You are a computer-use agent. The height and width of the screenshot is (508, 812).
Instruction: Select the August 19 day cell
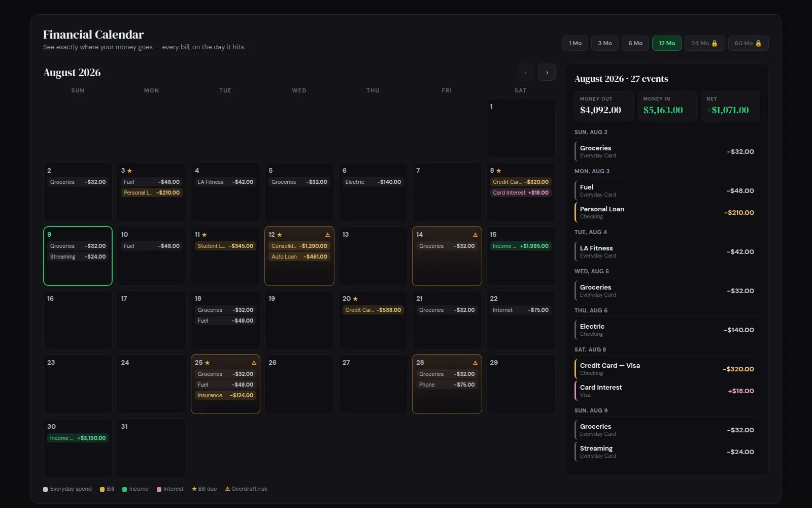click(x=299, y=320)
